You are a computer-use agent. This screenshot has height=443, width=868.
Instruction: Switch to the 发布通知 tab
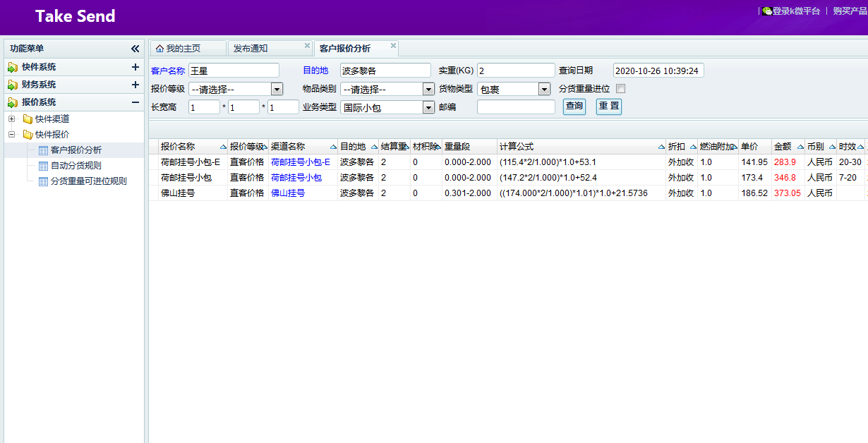251,49
